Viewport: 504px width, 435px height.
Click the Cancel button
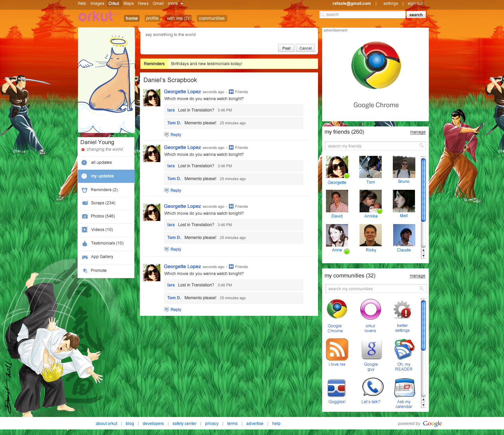pyautogui.click(x=305, y=48)
